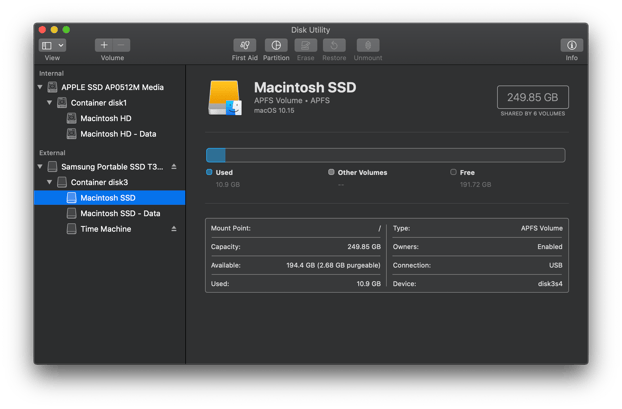Click the Time Machine volume icon
622x409 pixels.
[71, 229]
